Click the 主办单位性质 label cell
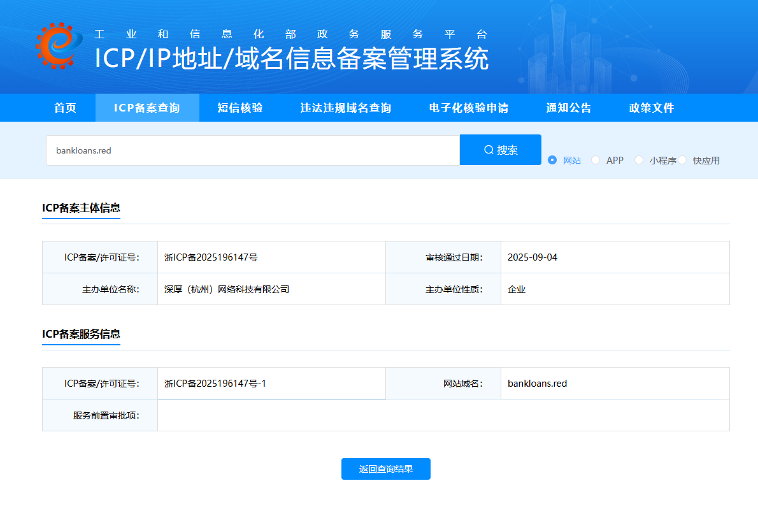Screen dimensions: 758x532 tap(443, 289)
